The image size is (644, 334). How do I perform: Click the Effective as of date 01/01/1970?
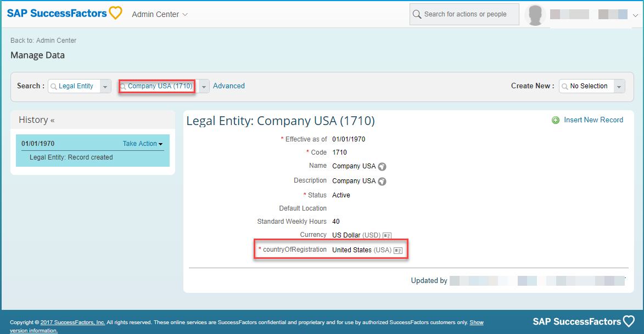tap(349, 139)
